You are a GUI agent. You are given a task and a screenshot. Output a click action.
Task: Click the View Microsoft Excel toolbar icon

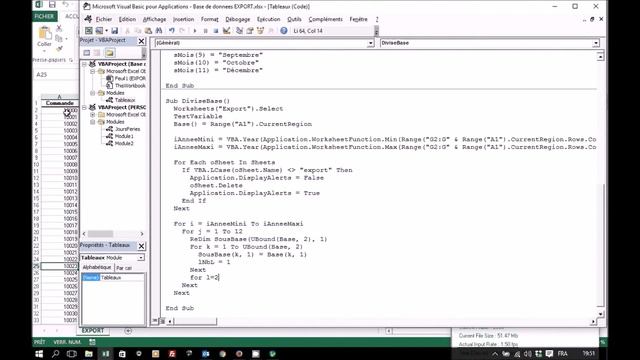(x=89, y=31)
